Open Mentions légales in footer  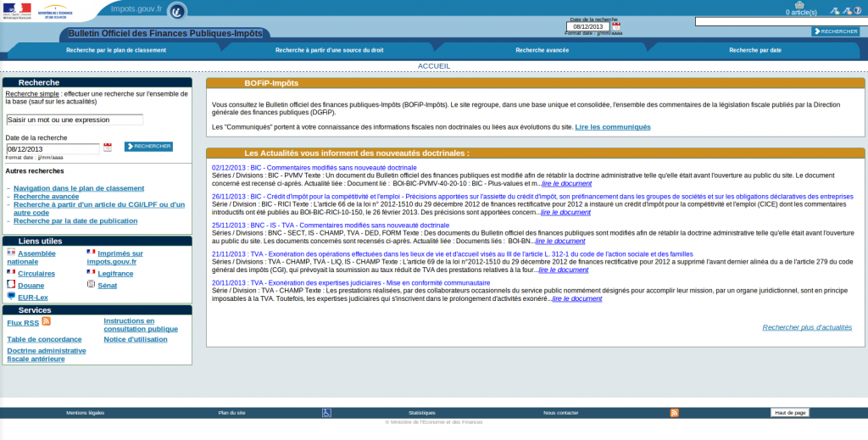pos(86,413)
